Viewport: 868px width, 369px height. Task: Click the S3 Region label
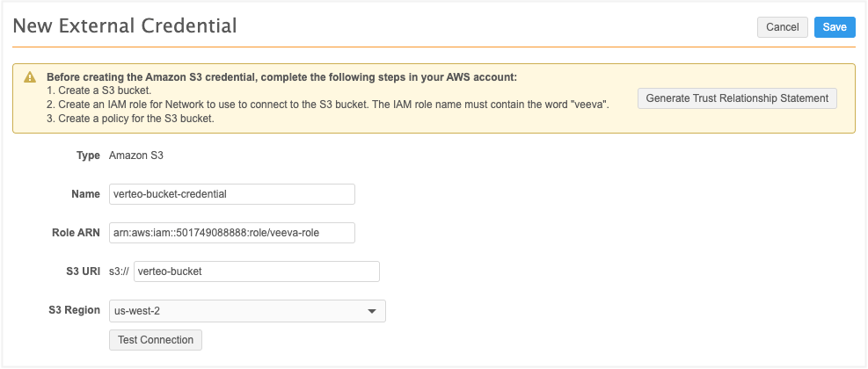pos(75,310)
